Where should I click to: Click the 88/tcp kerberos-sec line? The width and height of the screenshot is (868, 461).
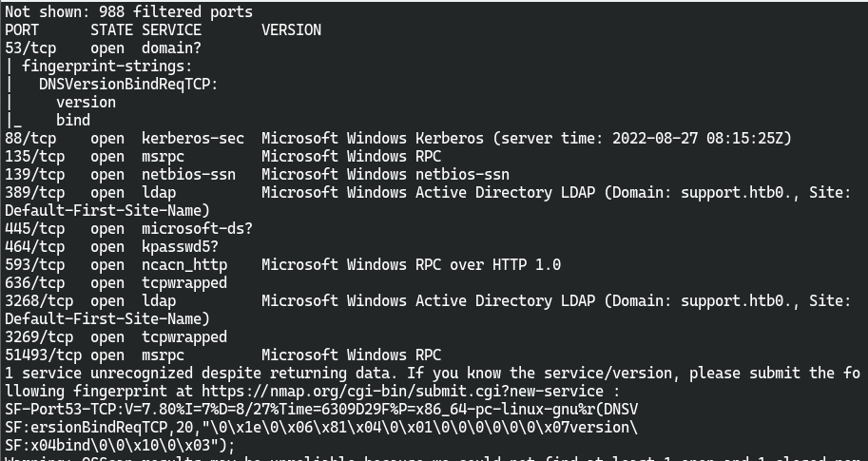398,139
